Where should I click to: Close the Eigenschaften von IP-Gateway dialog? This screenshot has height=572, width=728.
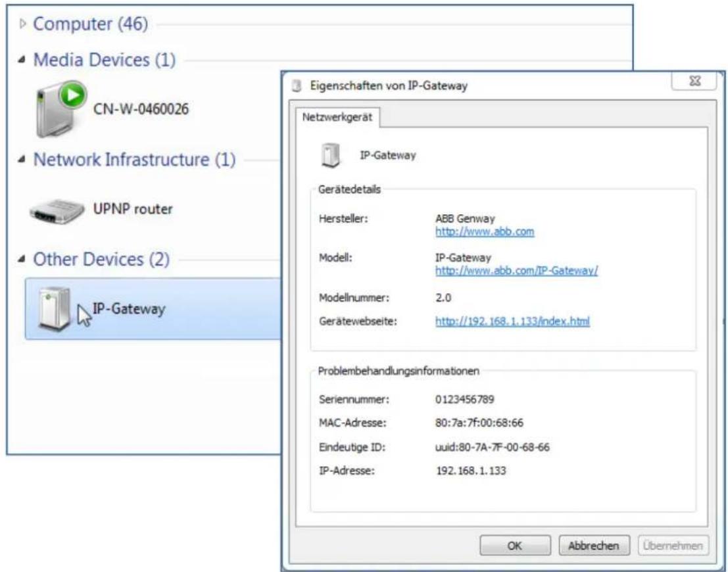695,82
